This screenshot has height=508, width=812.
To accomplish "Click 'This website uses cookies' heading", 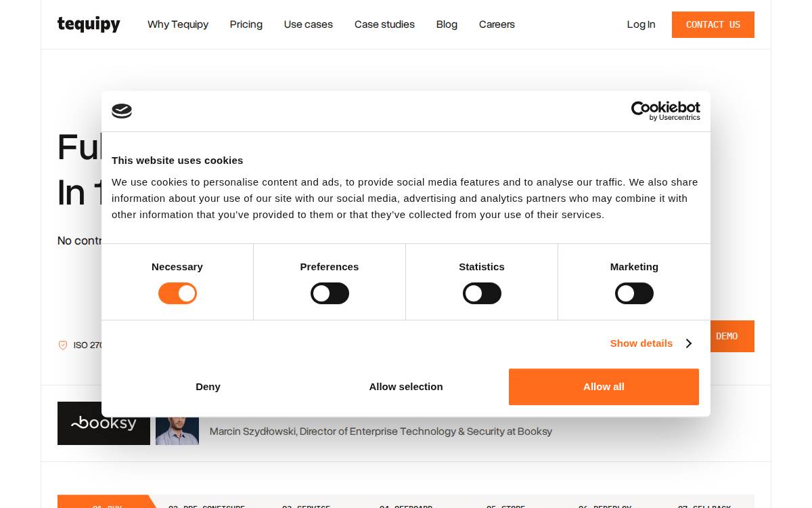I will click(177, 161).
